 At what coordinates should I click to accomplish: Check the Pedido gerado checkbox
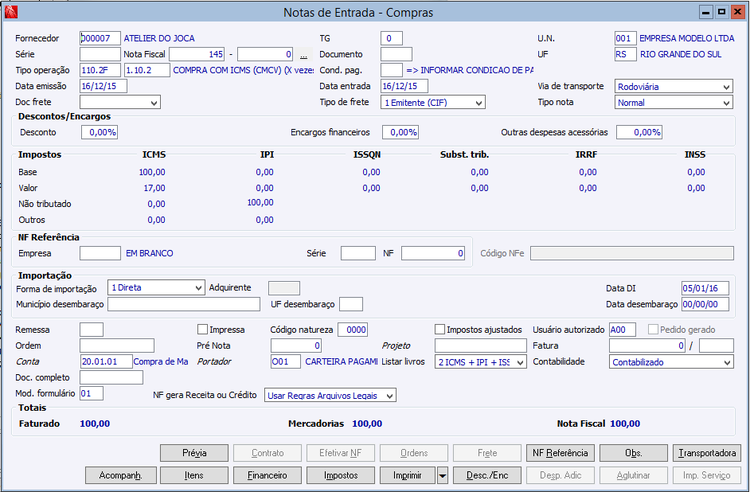click(x=653, y=329)
